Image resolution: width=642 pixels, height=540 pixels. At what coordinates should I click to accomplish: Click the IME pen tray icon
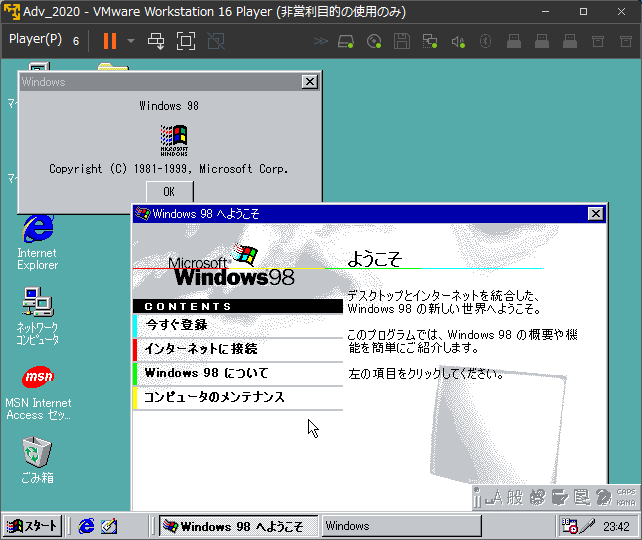[x=587, y=526]
